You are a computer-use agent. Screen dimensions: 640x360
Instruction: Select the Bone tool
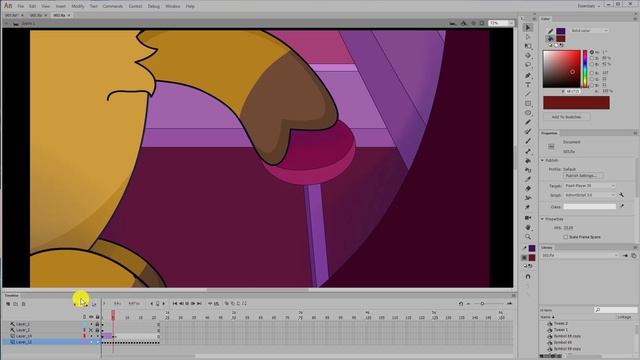tap(528, 151)
